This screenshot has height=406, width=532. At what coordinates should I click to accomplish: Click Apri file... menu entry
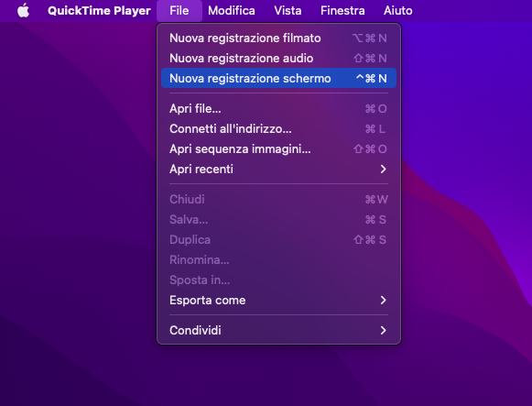[278, 109]
